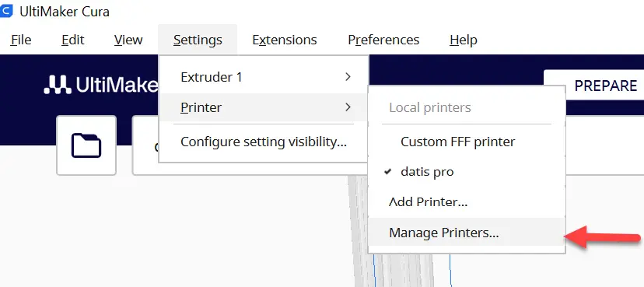Expand the Printer submenu entry

click(x=263, y=107)
